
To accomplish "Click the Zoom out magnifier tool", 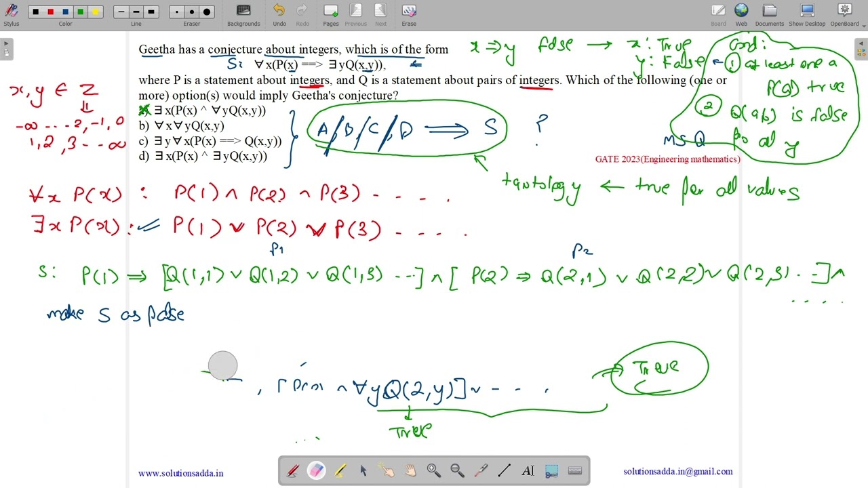I will coord(457,471).
